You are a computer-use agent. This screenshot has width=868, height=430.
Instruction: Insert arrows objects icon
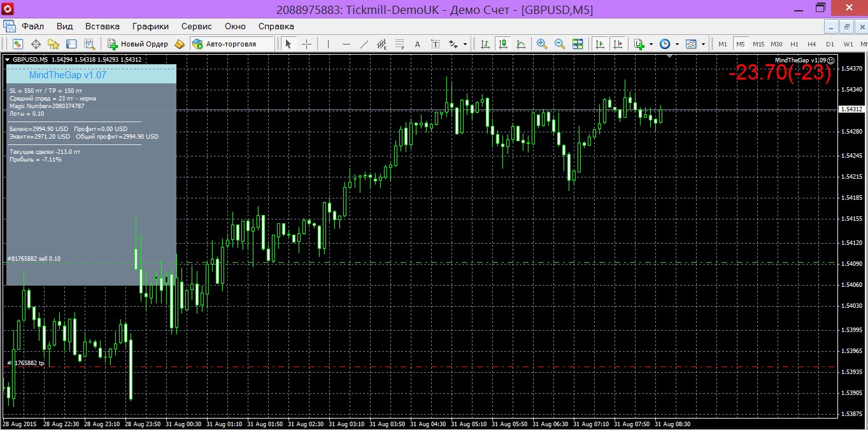click(453, 44)
